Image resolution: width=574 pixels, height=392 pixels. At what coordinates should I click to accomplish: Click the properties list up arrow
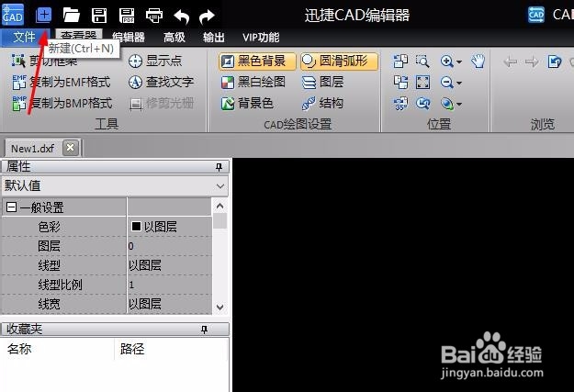pyautogui.click(x=219, y=206)
